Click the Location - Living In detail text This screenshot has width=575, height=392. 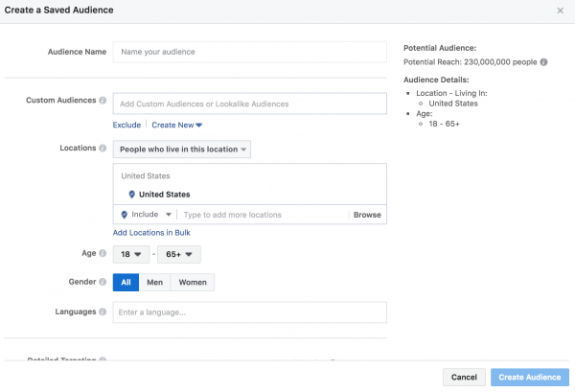click(x=451, y=93)
